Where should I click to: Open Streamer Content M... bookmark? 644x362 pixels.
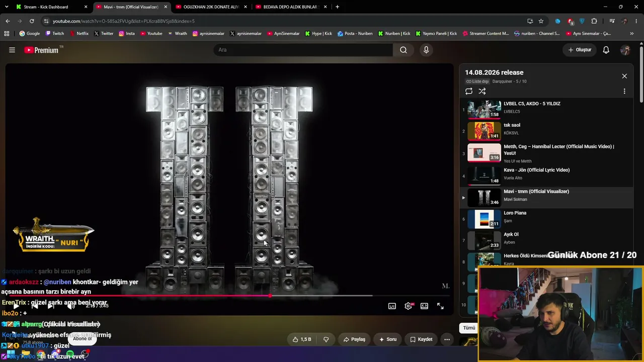(486, 34)
